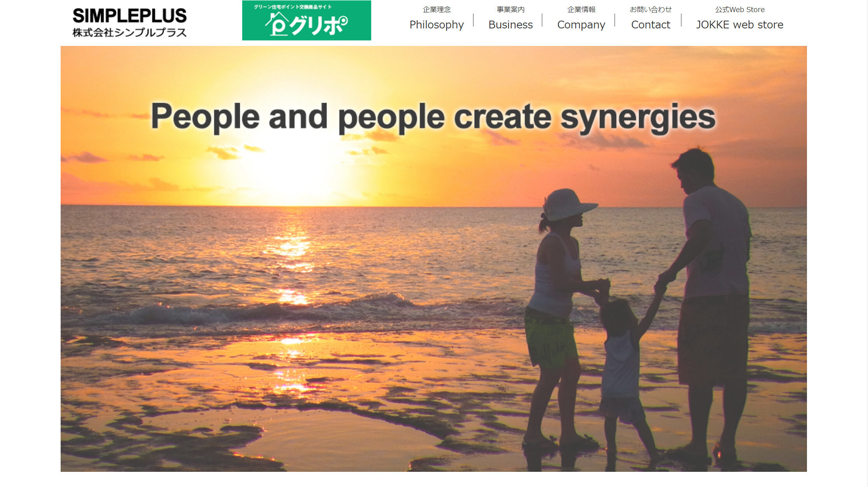Viewport: 868px width, 487px height.
Task: Open the Contact page link
Action: click(651, 25)
